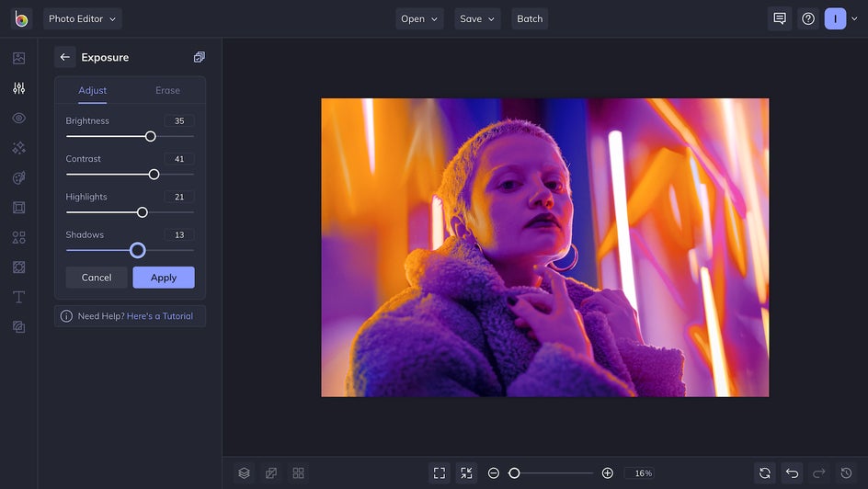Click the Contrast value field 41

pyautogui.click(x=179, y=159)
